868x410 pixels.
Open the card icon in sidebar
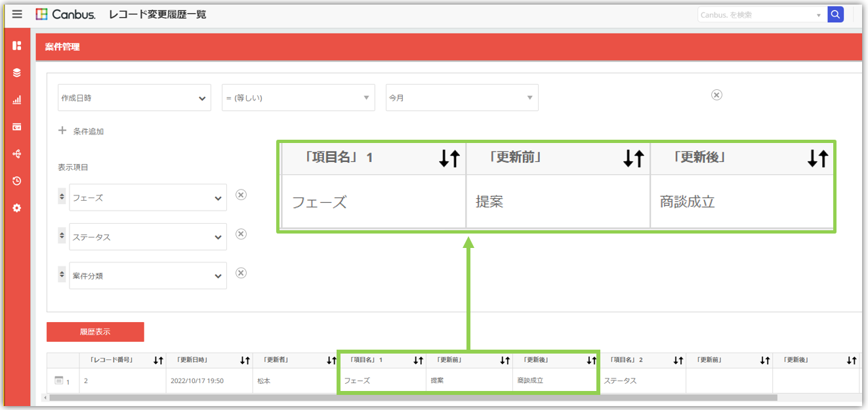coord(17,127)
